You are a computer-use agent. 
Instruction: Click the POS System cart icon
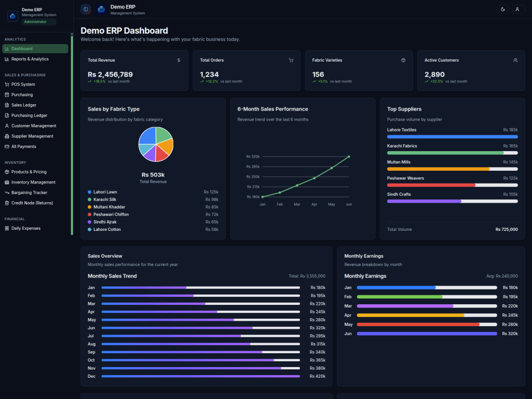pos(7,84)
